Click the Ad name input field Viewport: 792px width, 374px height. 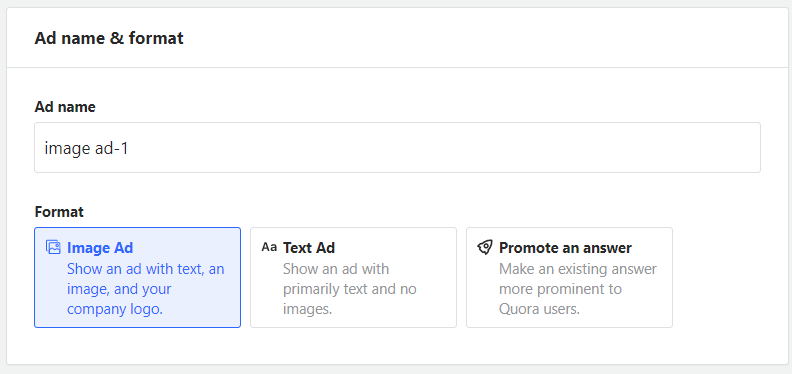398,148
